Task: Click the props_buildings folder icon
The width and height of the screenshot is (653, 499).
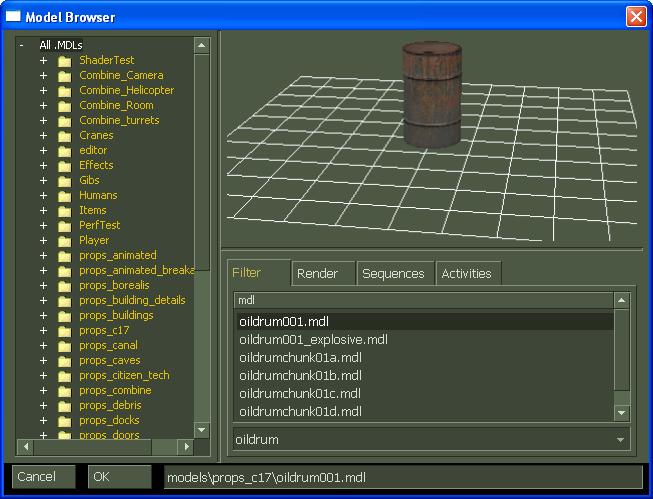Action: pyautogui.click(x=65, y=316)
